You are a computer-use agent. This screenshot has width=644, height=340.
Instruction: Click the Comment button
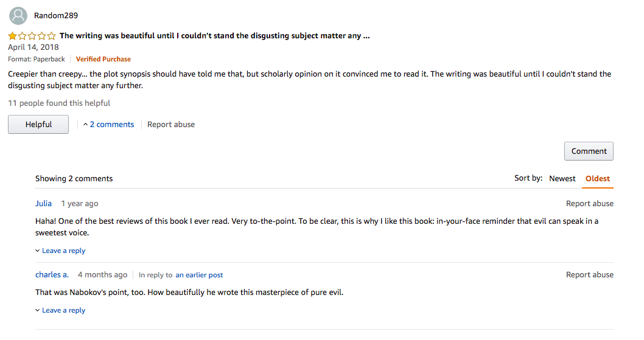(x=589, y=151)
